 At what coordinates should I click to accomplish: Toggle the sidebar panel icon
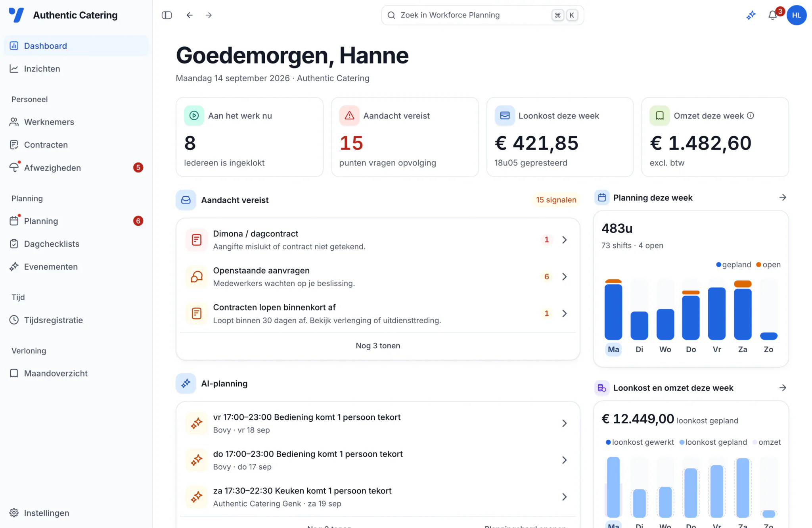point(167,15)
